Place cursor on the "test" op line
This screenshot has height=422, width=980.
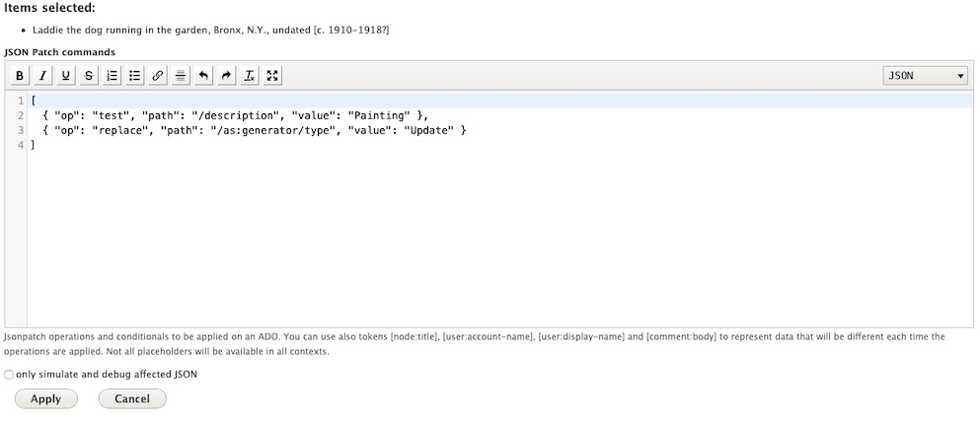pyautogui.click(x=235, y=115)
